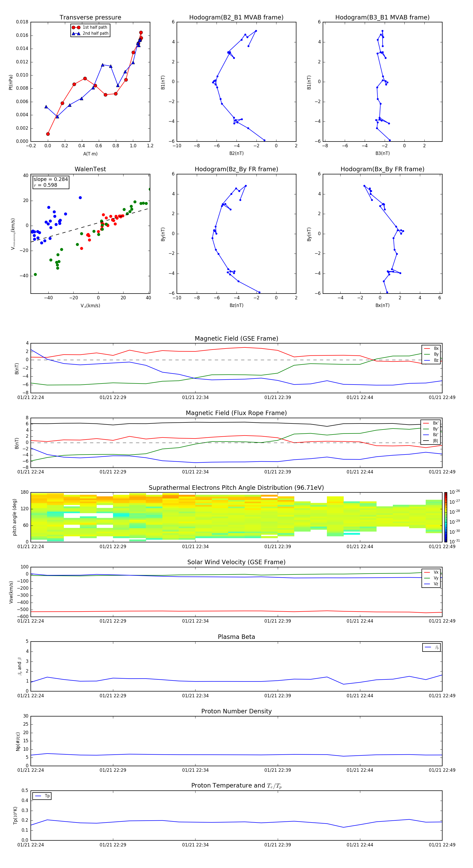Click 'Vy' in solar wind velocity legend
This screenshot has width=473, height=868.
pos(436,578)
